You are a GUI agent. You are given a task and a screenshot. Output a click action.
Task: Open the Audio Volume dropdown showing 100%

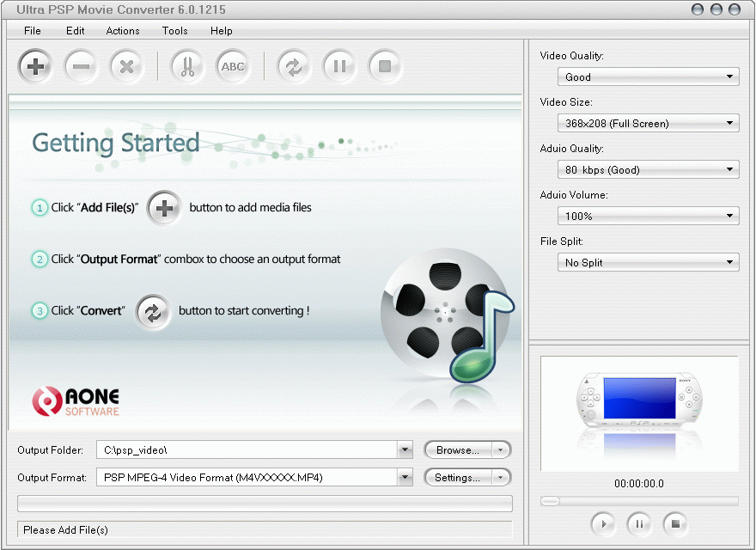pos(648,216)
